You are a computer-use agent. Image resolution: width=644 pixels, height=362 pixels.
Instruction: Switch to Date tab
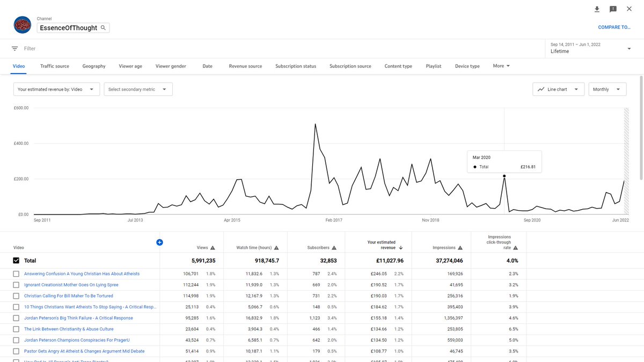(208, 66)
